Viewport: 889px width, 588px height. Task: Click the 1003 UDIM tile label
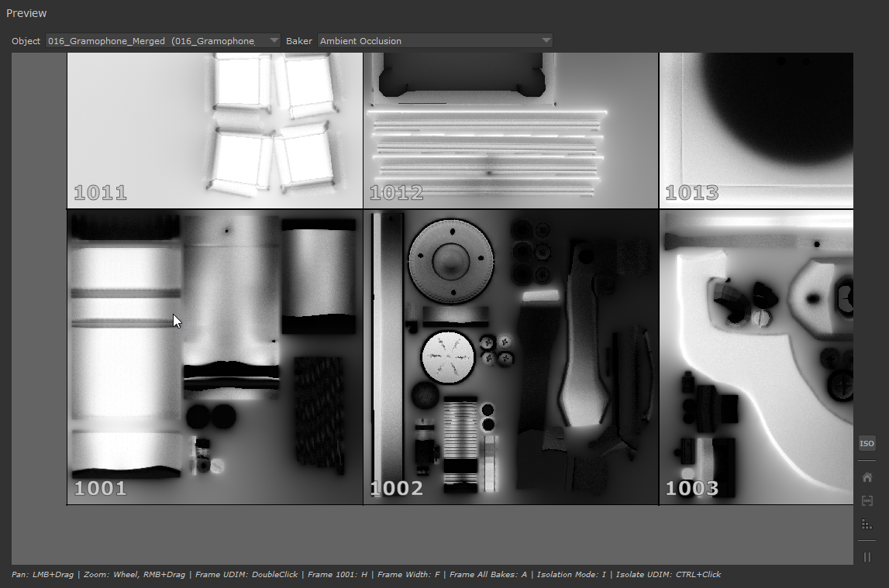692,489
